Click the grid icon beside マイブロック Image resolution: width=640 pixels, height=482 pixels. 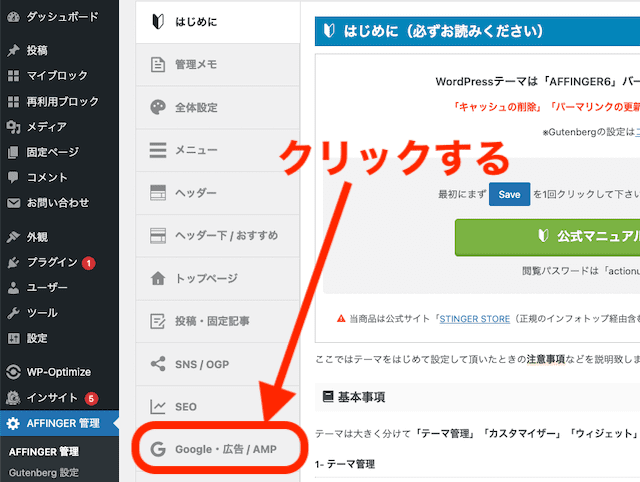[x=13, y=76]
